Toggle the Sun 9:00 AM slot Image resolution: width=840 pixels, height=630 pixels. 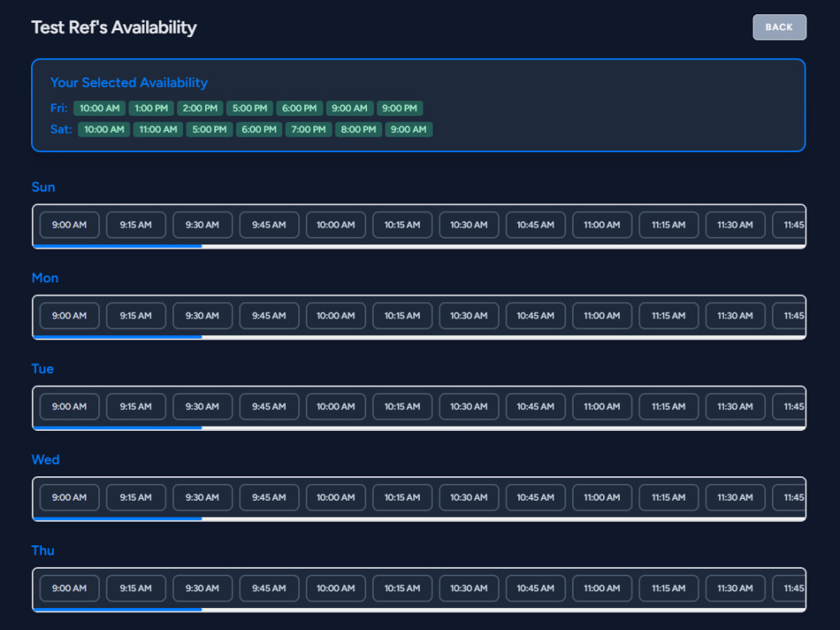69,225
